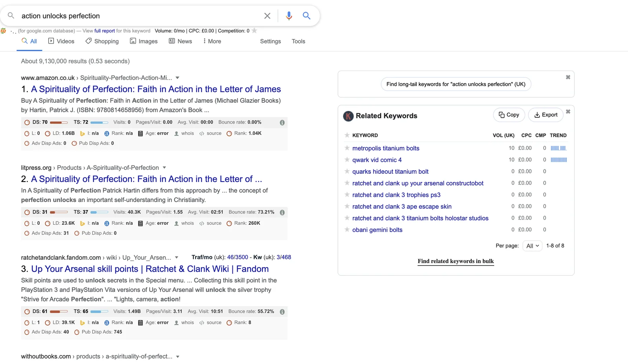This screenshot has width=628, height=364.
Task: Sort keywords by VOL (UK) column
Action: [x=504, y=135]
